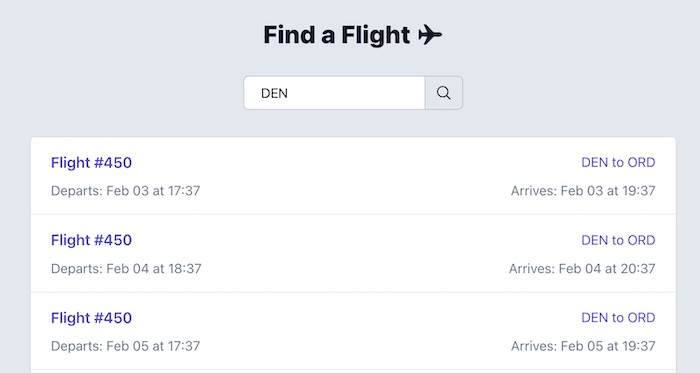Click Arrives: Feb 04 at 20:37 text
Image resolution: width=700 pixels, height=373 pixels.
582,269
